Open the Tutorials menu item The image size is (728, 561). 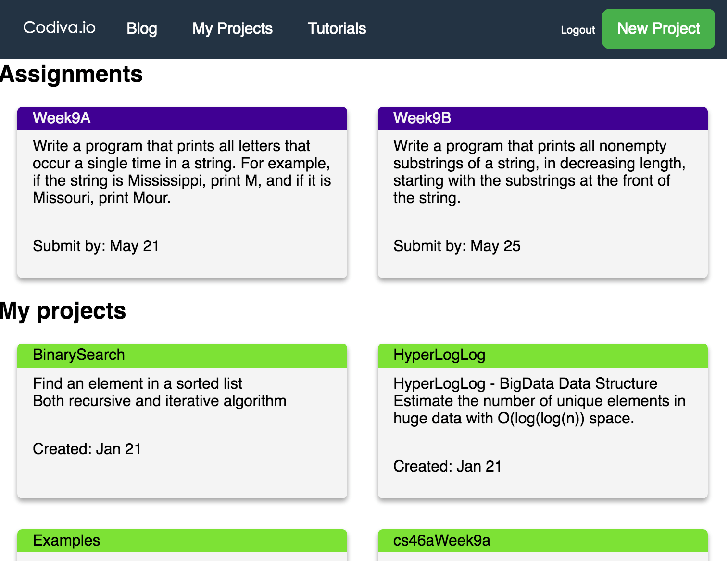pos(337,29)
